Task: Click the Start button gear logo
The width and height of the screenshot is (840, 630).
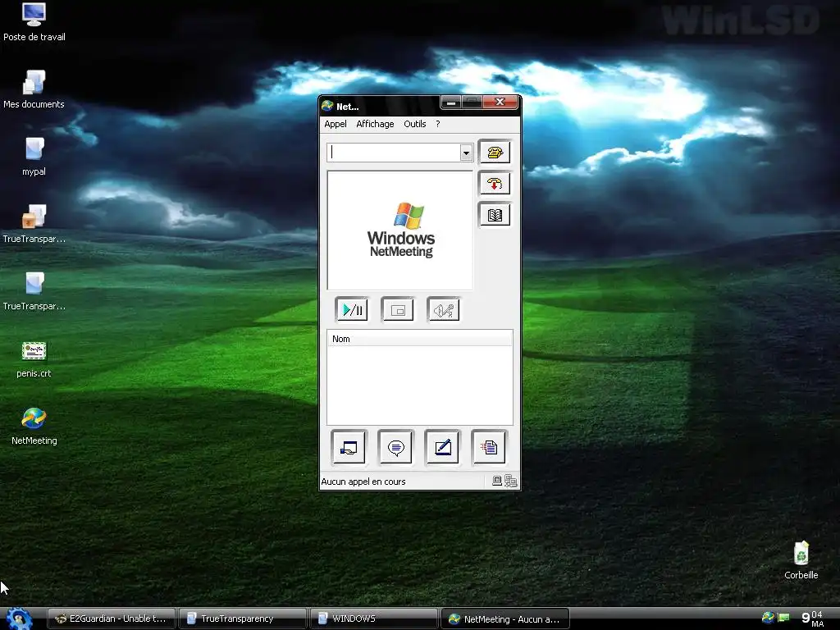Action: pos(19,619)
